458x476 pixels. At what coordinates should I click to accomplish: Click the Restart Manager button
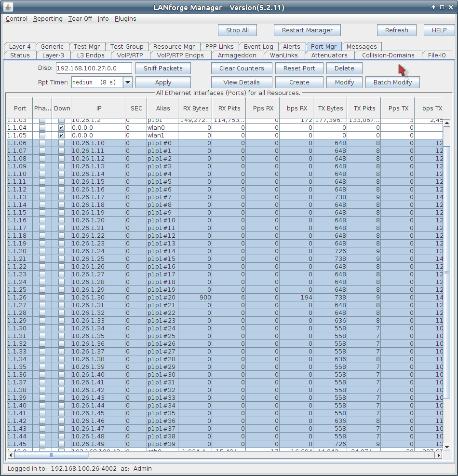coord(307,30)
